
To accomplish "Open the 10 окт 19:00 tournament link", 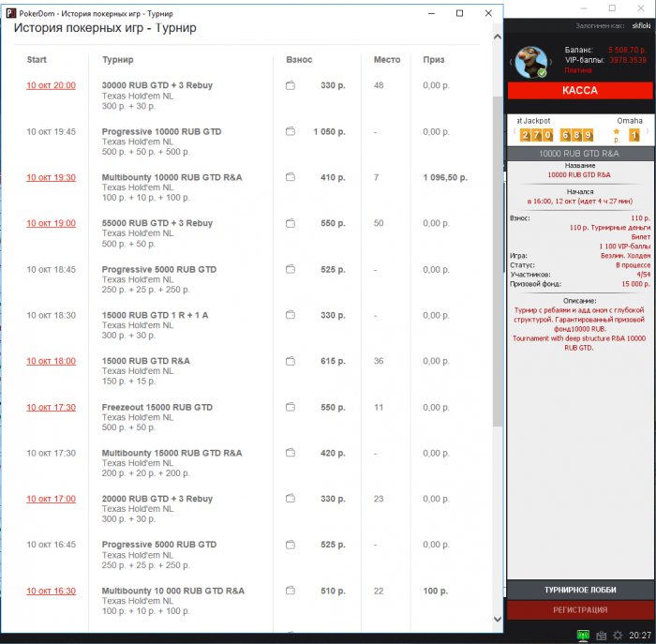I will tap(51, 223).
